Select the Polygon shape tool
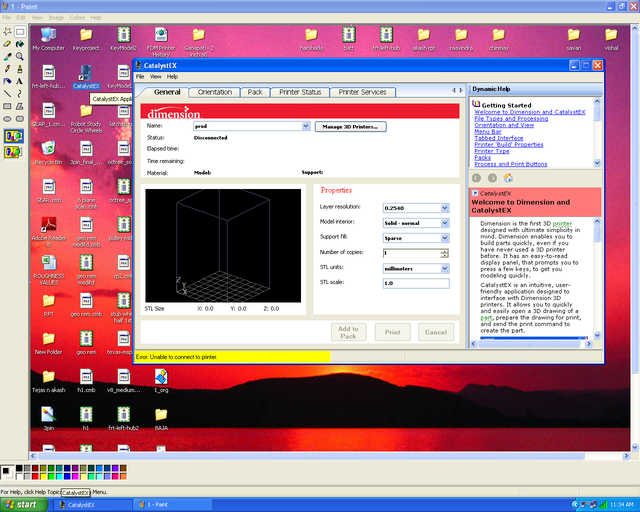640x512 pixels. [20, 106]
